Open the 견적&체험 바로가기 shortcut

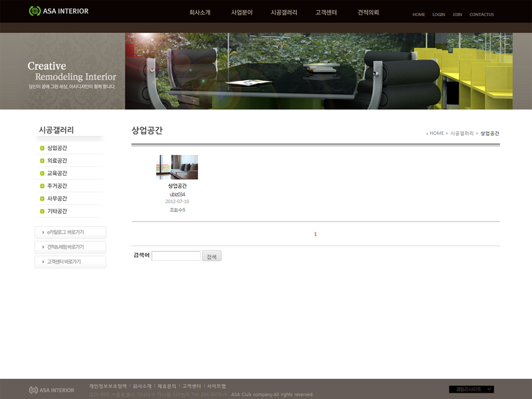[70, 247]
